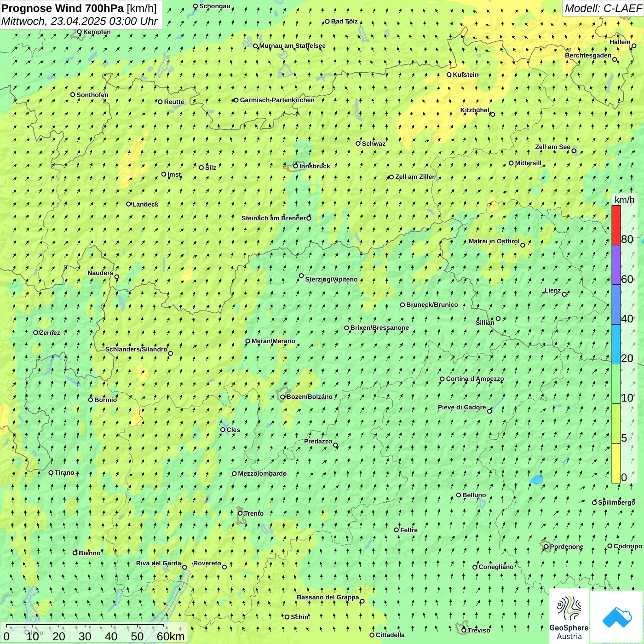This screenshot has width=644, height=644.
Task: Click the "Matrei in Osttirol" label
Action: point(494,241)
